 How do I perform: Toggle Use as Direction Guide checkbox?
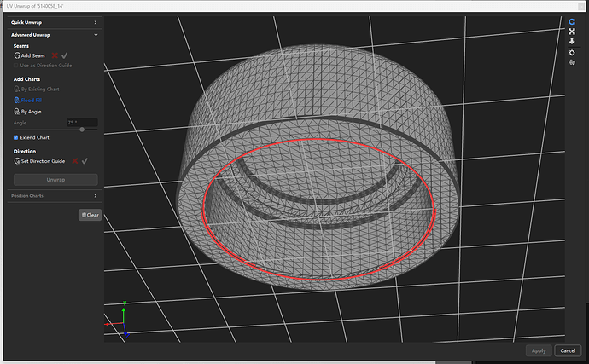point(15,66)
